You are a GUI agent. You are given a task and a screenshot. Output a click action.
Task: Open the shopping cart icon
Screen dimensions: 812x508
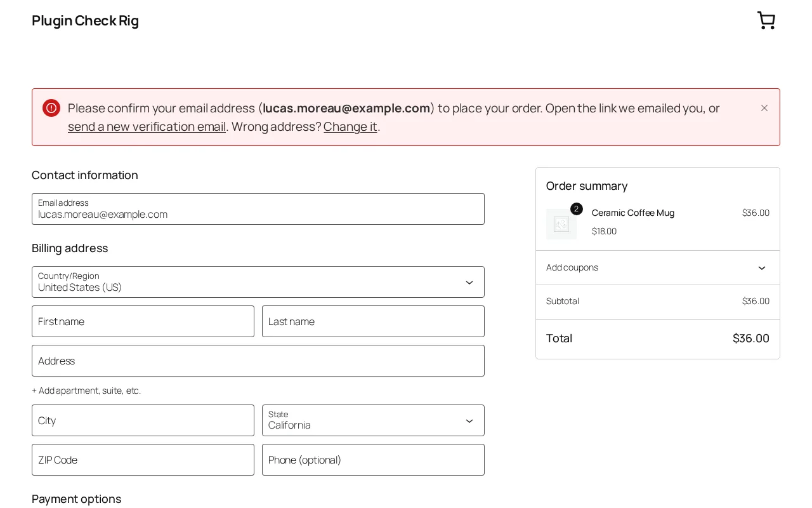pos(766,20)
